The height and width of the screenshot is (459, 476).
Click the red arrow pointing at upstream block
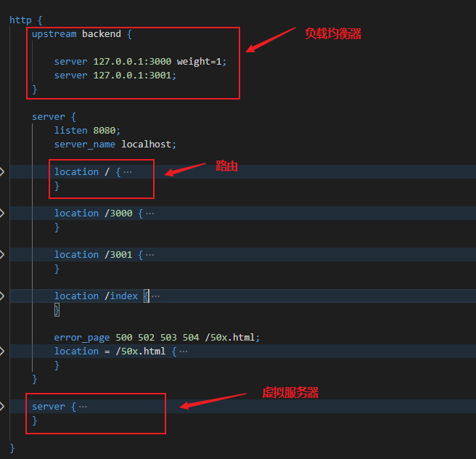271,41
